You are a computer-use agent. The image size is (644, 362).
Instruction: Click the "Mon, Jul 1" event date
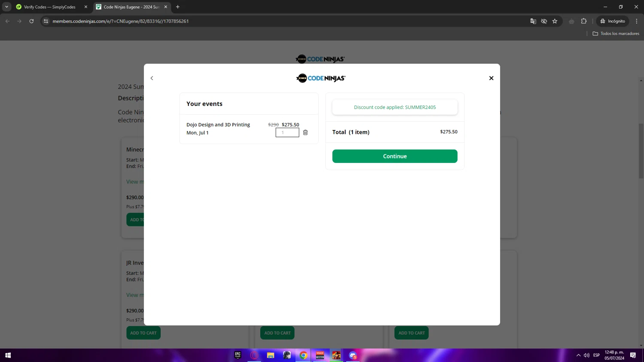(197, 133)
